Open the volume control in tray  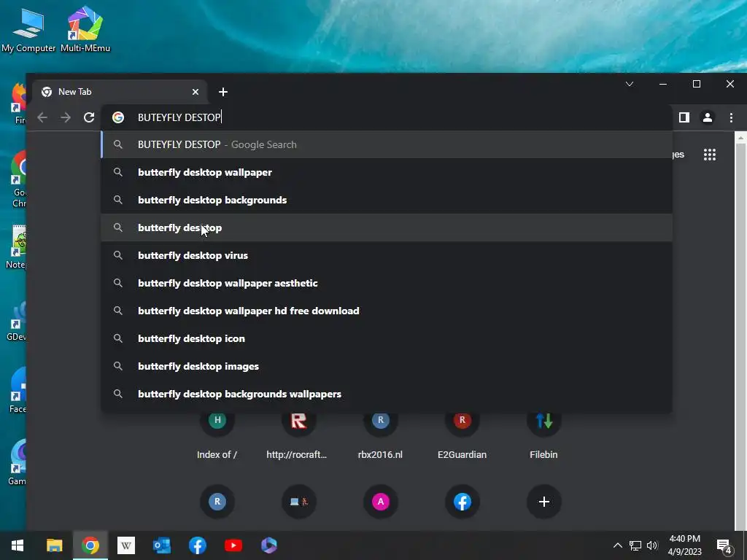coord(652,545)
